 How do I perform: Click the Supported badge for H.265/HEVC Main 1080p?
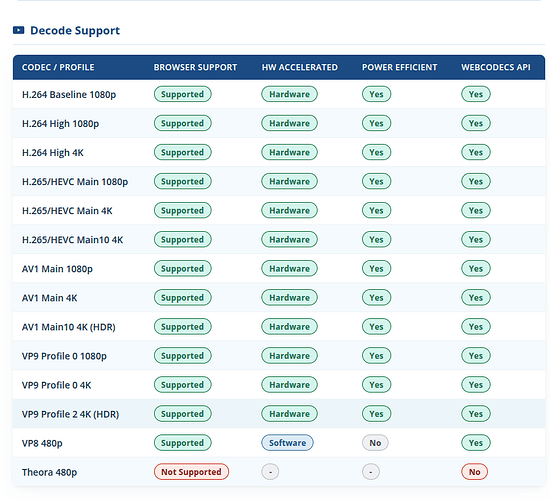(x=182, y=181)
